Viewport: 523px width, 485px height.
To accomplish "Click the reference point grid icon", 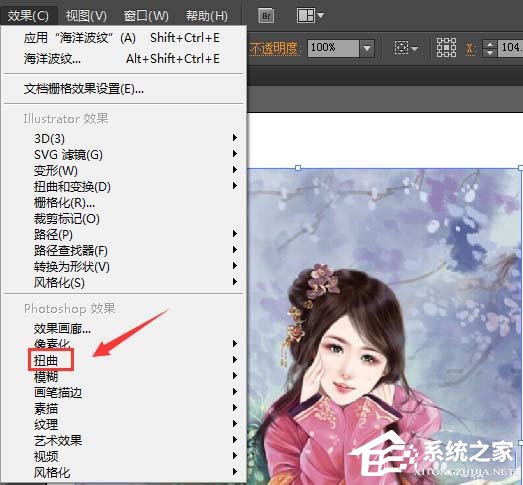I will pos(446,47).
